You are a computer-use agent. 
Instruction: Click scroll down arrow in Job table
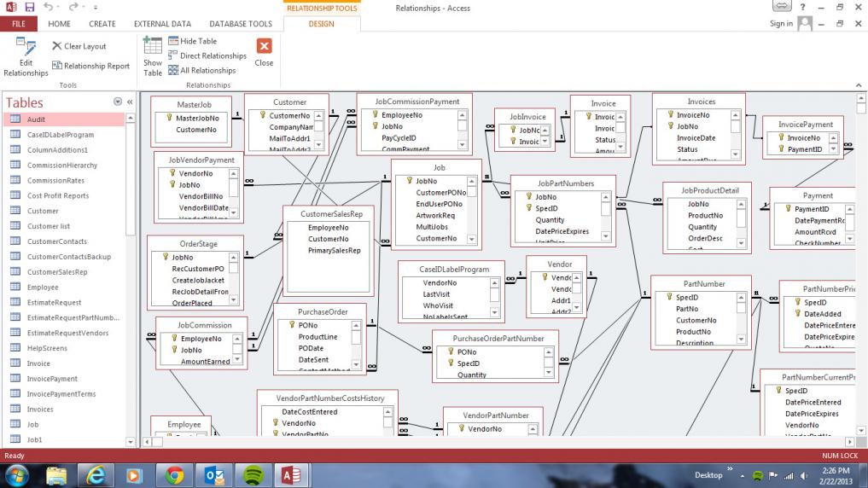[472, 240]
